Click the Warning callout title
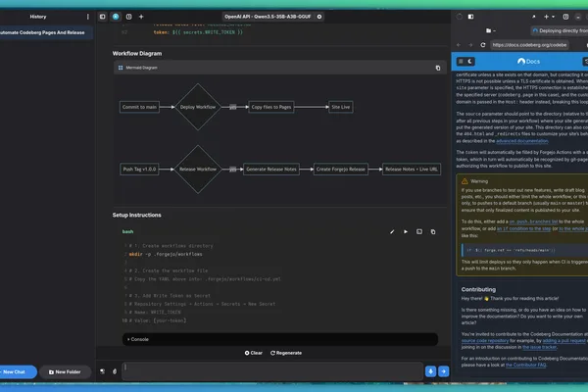Screen dimensions: 588x392 point(479,181)
